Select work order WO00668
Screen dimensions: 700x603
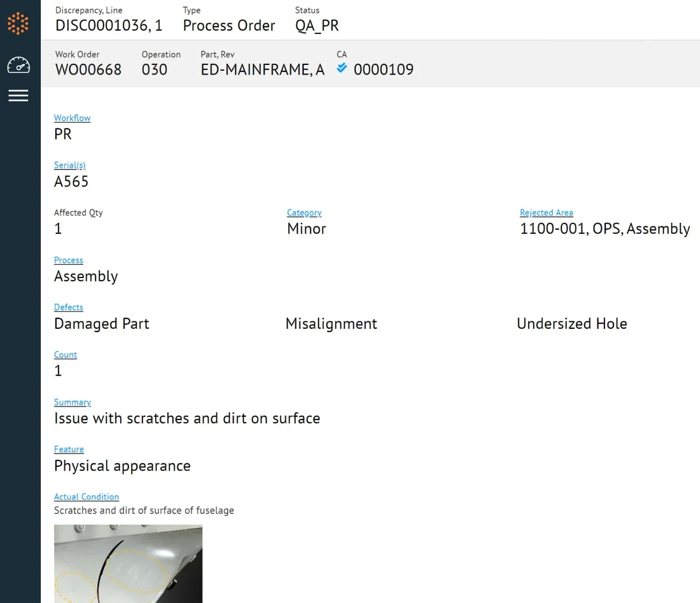pos(89,70)
